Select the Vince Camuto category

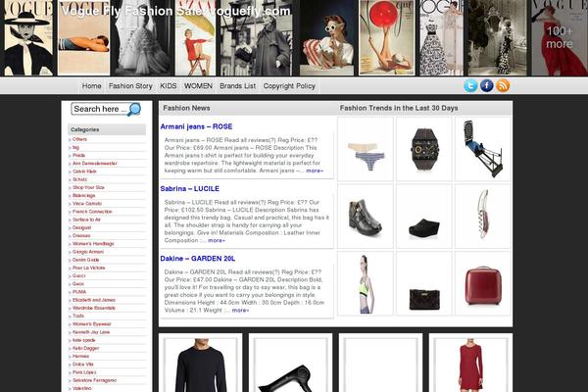[87, 204]
